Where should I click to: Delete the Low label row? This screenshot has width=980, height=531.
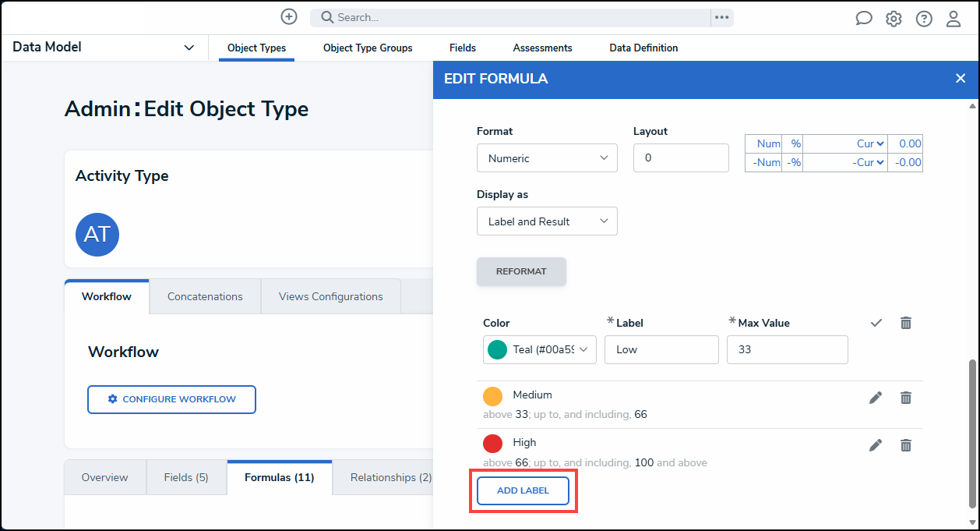pyautogui.click(x=905, y=323)
